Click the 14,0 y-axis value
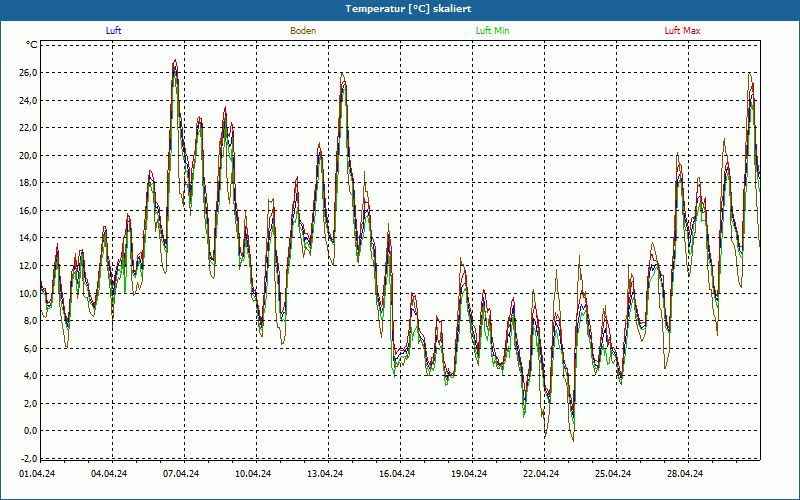Screen dimensions: 800x500 (x=29, y=238)
